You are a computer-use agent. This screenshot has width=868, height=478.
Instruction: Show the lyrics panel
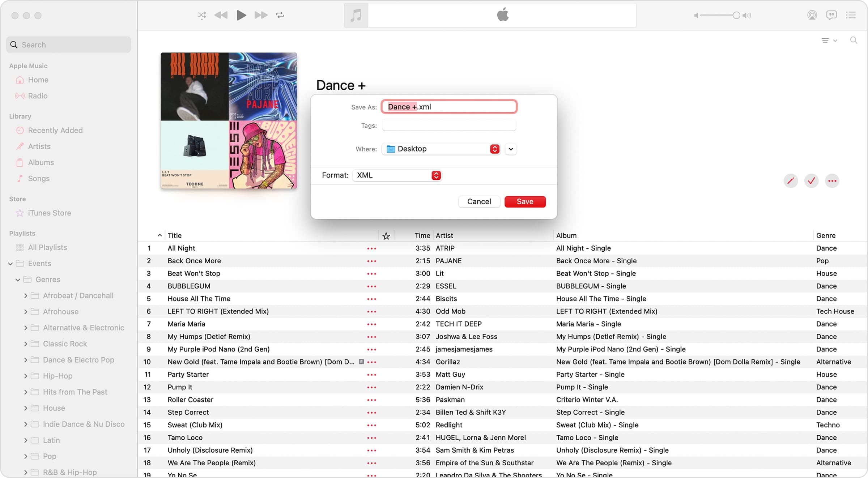pyautogui.click(x=831, y=15)
